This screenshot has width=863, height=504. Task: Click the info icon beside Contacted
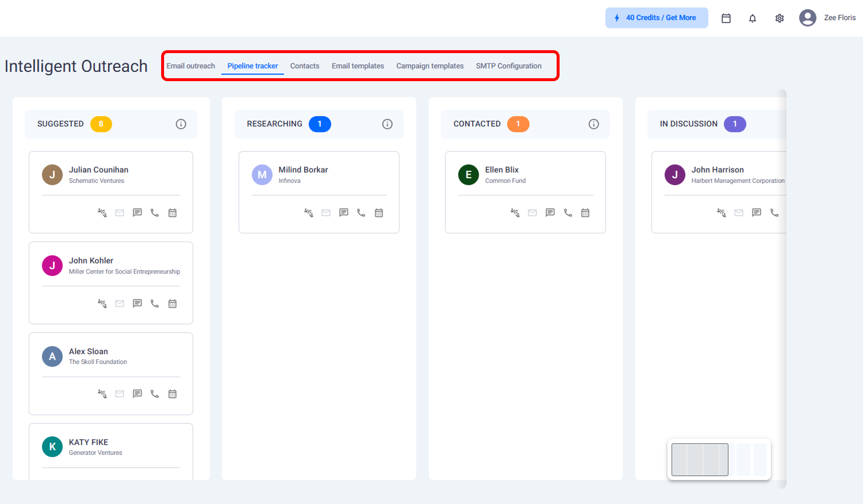593,124
